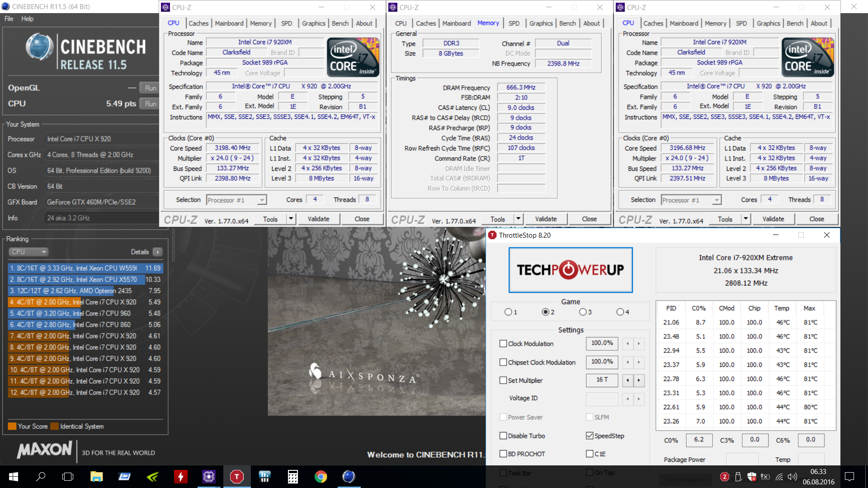This screenshot has width=868, height=488.
Task: Click the first CPU-Z window's title bar icon
Action: [x=166, y=7]
